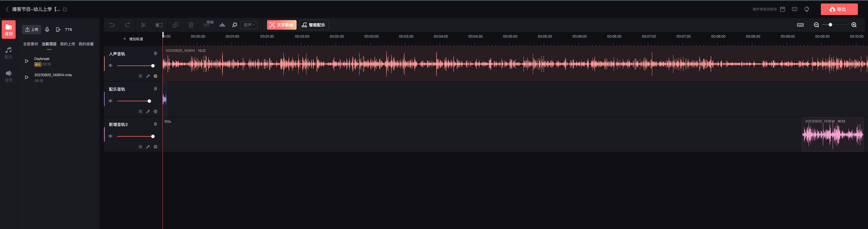Click the edit project title icon
This screenshot has height=229, width=868.
(x=65, y=9)
